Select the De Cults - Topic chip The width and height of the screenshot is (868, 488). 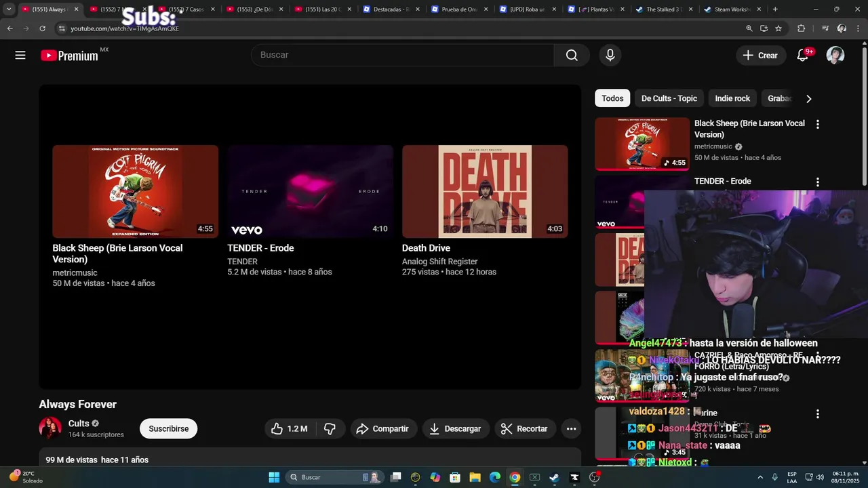(669, 98)
